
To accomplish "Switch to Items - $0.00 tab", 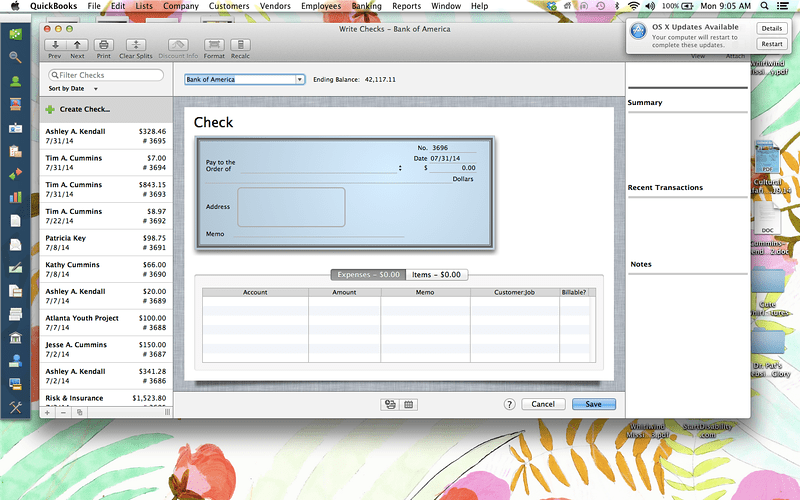I will click(436, 274).
